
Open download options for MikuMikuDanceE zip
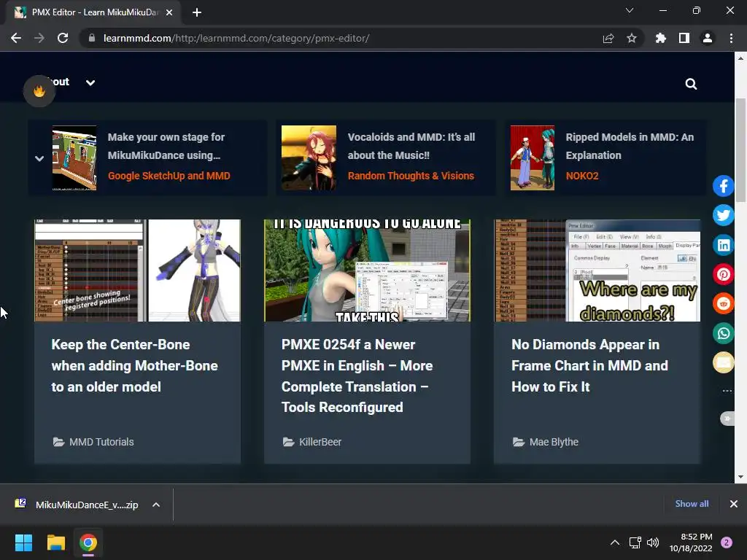pos(156,505)
